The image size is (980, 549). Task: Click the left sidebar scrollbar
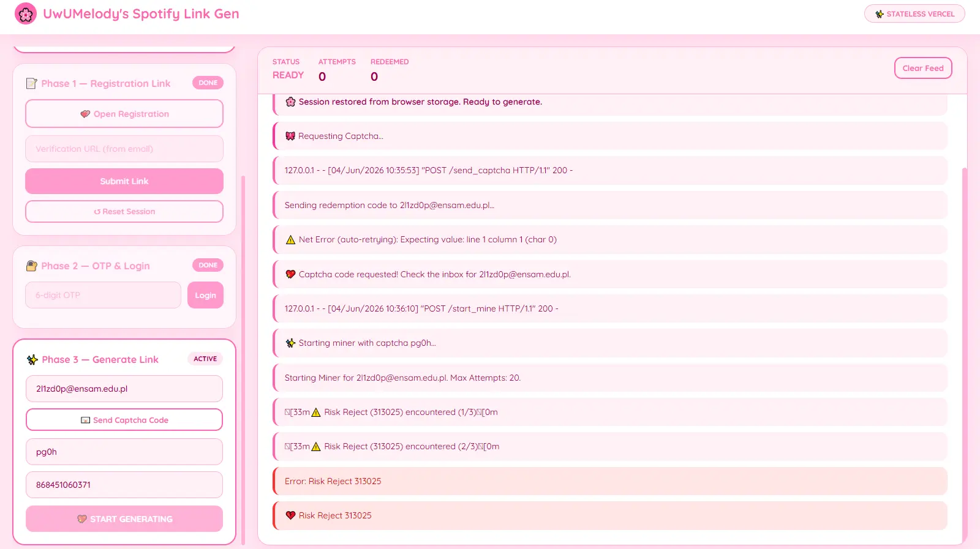click(243, 360)
